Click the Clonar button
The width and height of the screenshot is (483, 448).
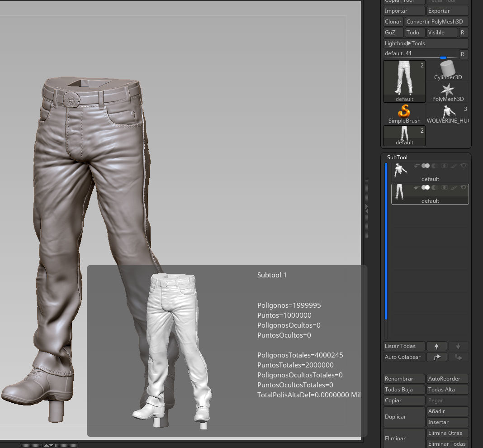pyautogui.click(x=393, y=22)
